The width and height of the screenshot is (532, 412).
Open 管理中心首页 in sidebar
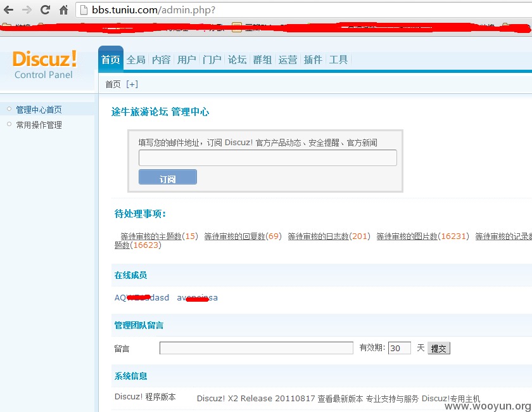[x=39, y=110]
